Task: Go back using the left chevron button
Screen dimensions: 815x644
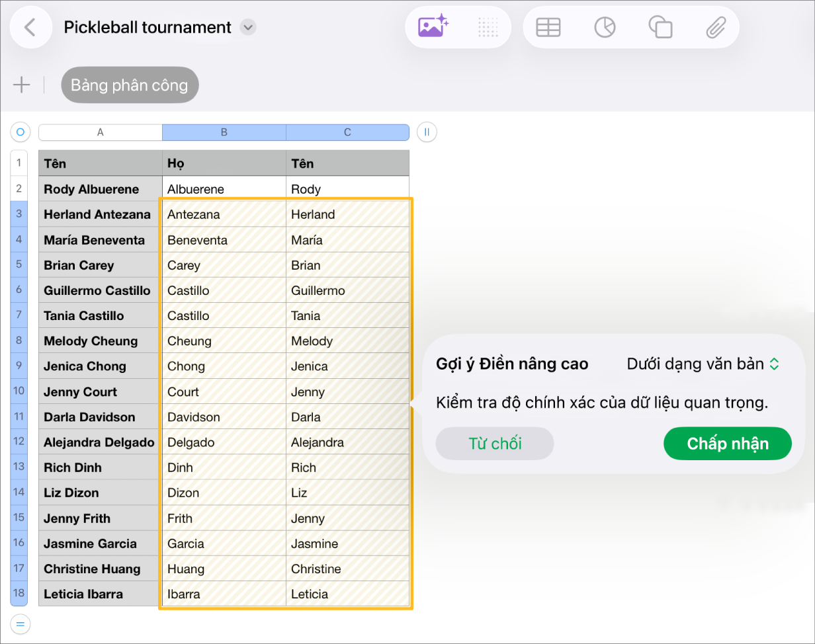Action: pyautogui.click(x=30, y=27)
